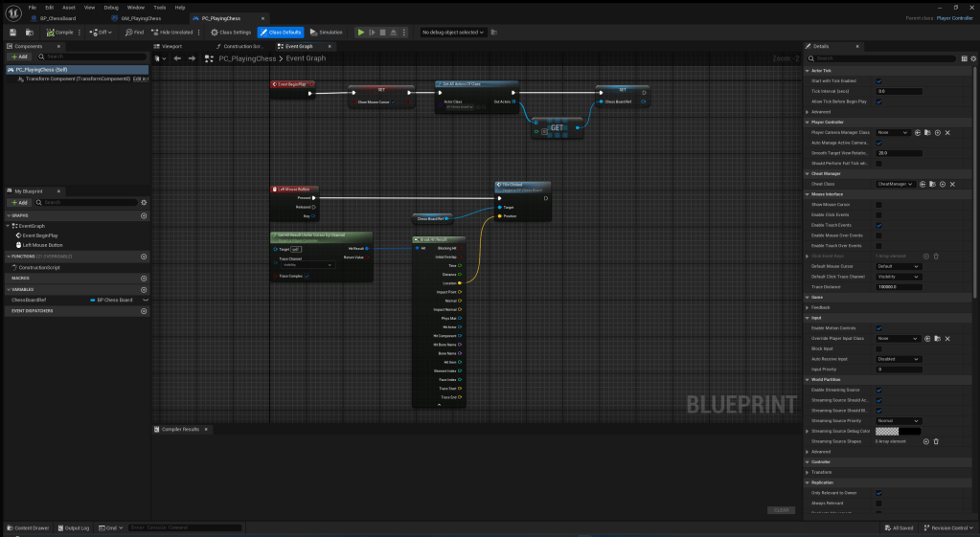Click the add Graphs plus icon
Screen dimensions: 980x537
click(144, 215)
